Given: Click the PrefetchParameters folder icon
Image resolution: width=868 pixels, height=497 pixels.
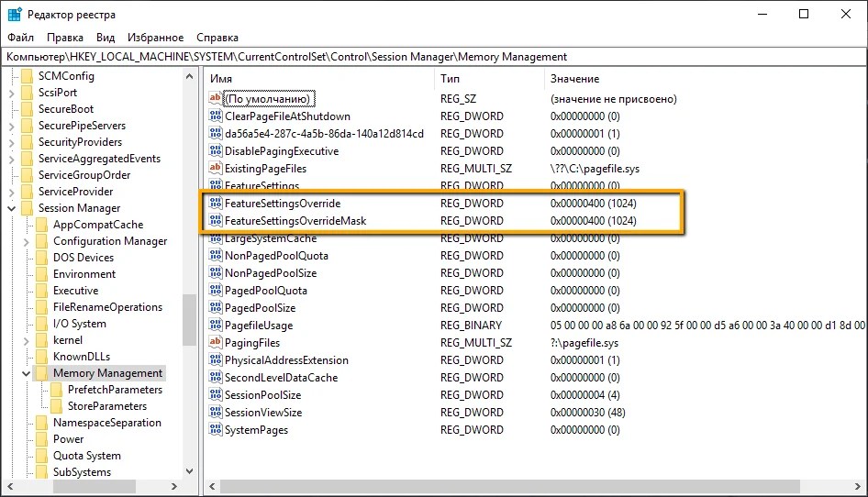Looking at the screenshot, I should (57, 390).
